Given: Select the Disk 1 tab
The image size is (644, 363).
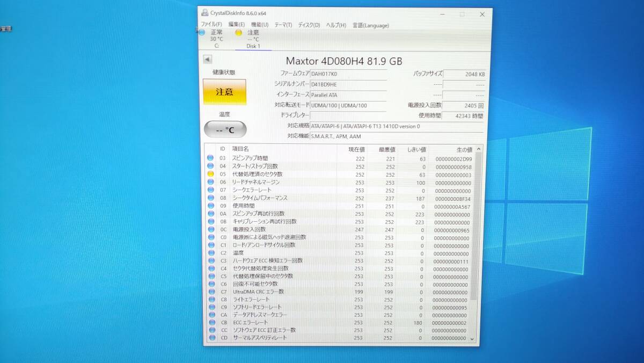Looking at the screenshot, I should tap(253, 39).
